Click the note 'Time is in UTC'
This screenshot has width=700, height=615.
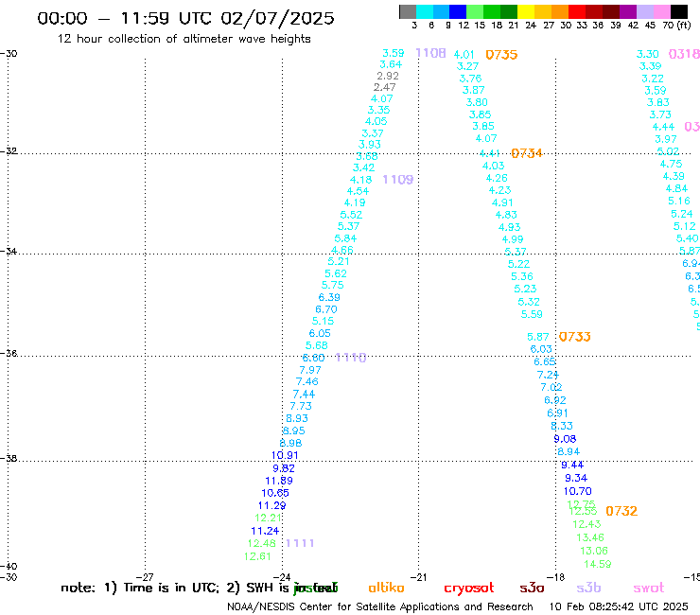[x=171, y=588]
